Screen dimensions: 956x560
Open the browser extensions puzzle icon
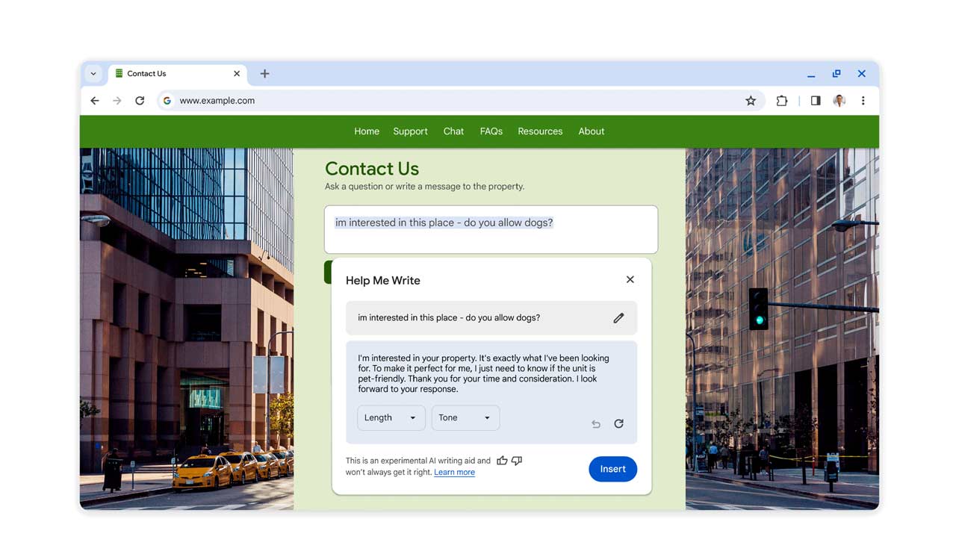(781, 100)
